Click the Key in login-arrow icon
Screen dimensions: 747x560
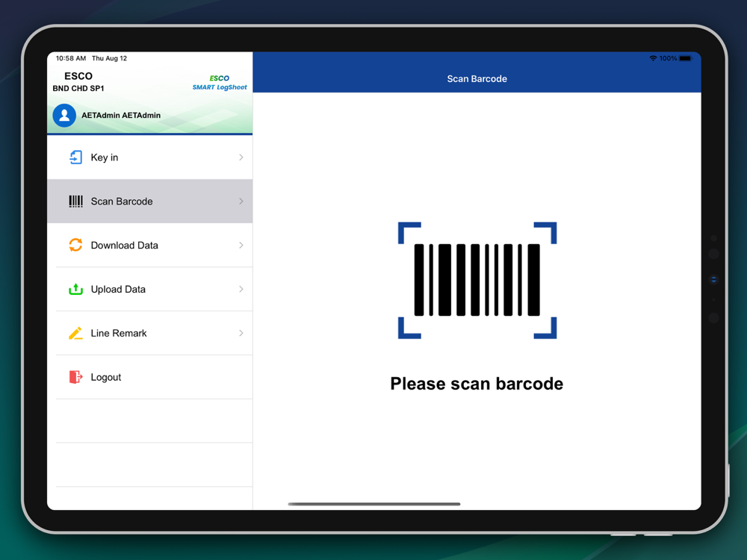(x=75, y=157)
